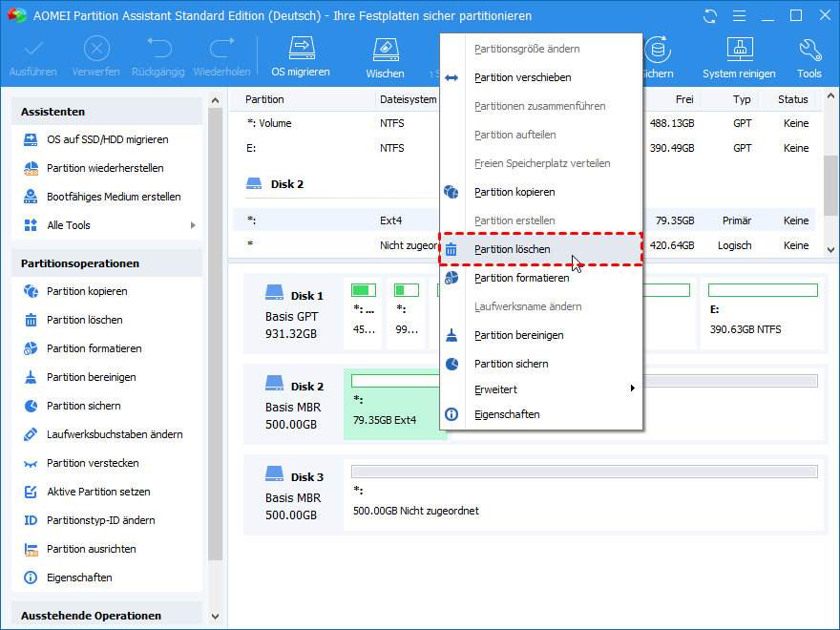The height and width of the screenshot is (630, 840).
Task: Open the hamburger menu in title bar
Action: [x=739, y=16]
